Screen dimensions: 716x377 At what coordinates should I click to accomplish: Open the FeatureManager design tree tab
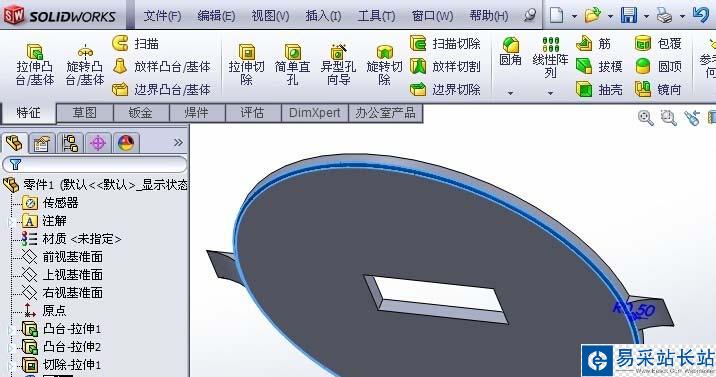[15, 143]
